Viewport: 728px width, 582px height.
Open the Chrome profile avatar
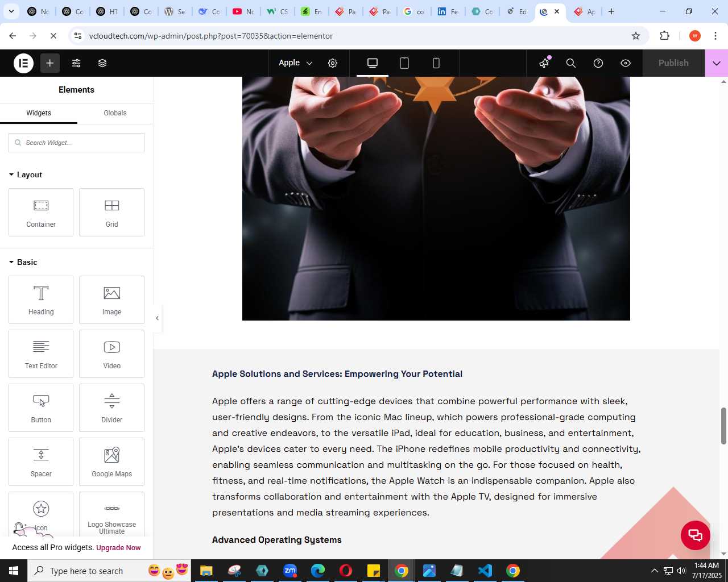click(694, 36)
